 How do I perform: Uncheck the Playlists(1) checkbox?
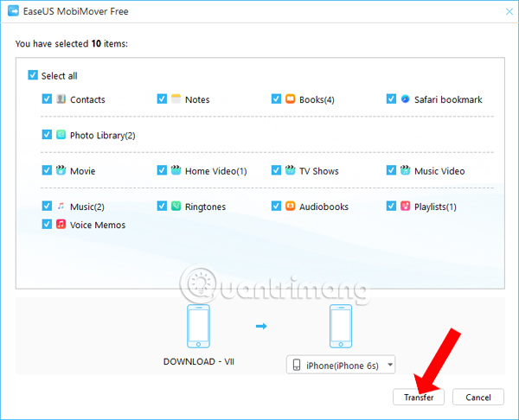[391, 206]
